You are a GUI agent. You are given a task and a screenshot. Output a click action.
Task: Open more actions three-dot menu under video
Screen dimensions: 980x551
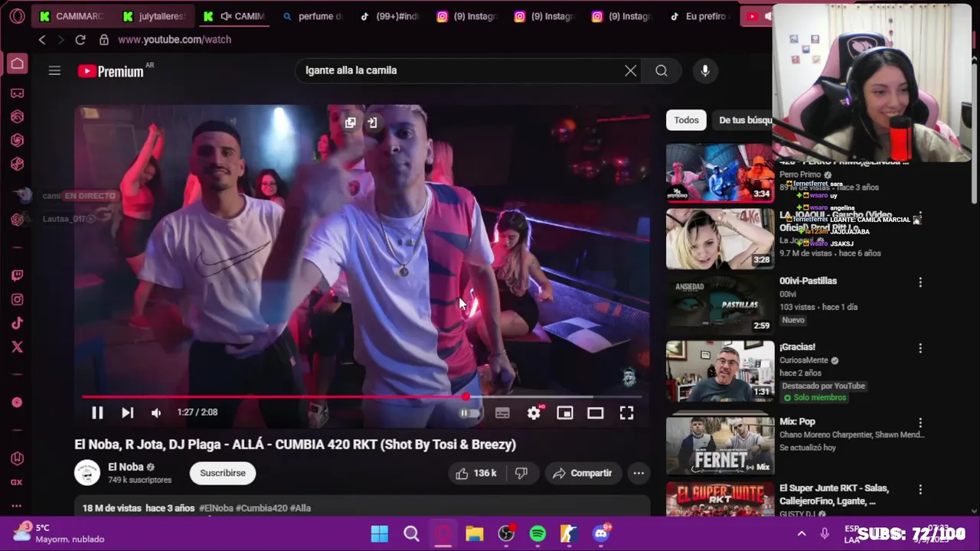tap(639, 473)
